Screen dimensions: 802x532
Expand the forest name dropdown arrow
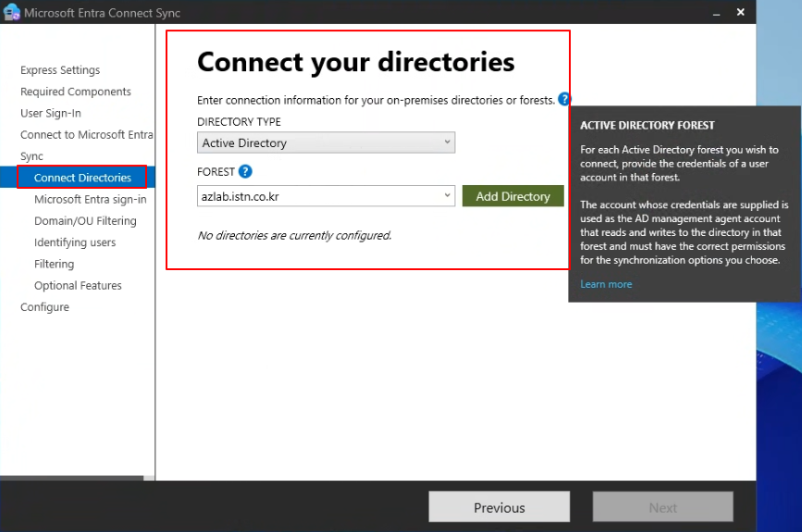coord(447,196)
